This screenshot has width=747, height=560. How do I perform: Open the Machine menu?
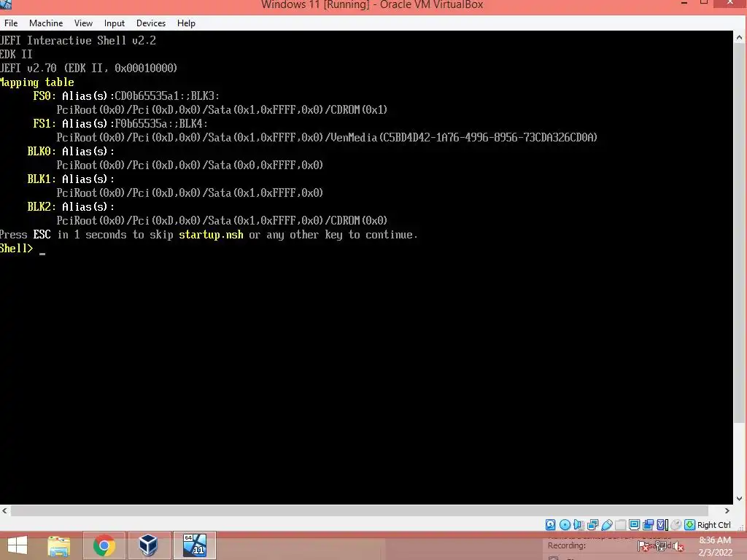(46, 23)
